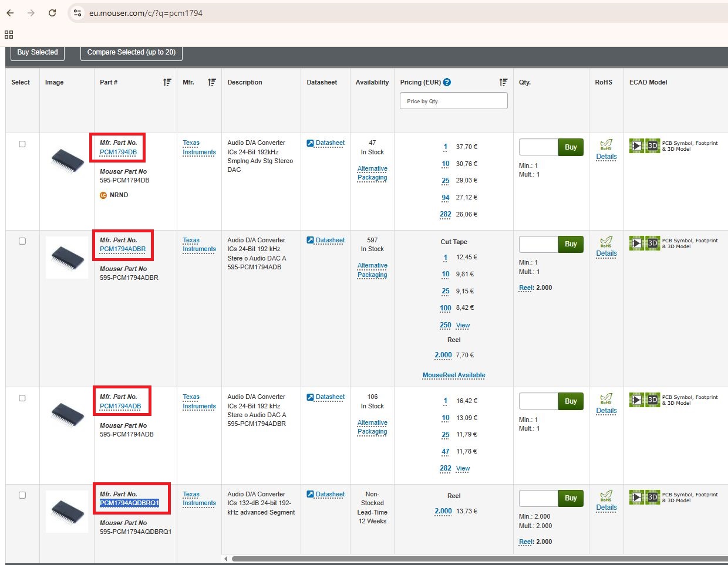Click product thumbnail image for PCM1794DB

tap(67, 160)
